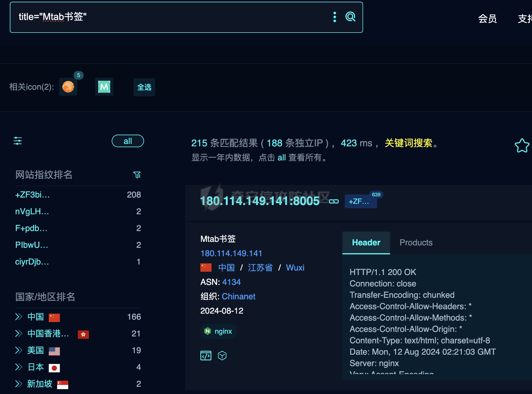The width and height of the screenshot is (532, 394).
Task: Click the 美国 country name
Action: pos(35,350)
